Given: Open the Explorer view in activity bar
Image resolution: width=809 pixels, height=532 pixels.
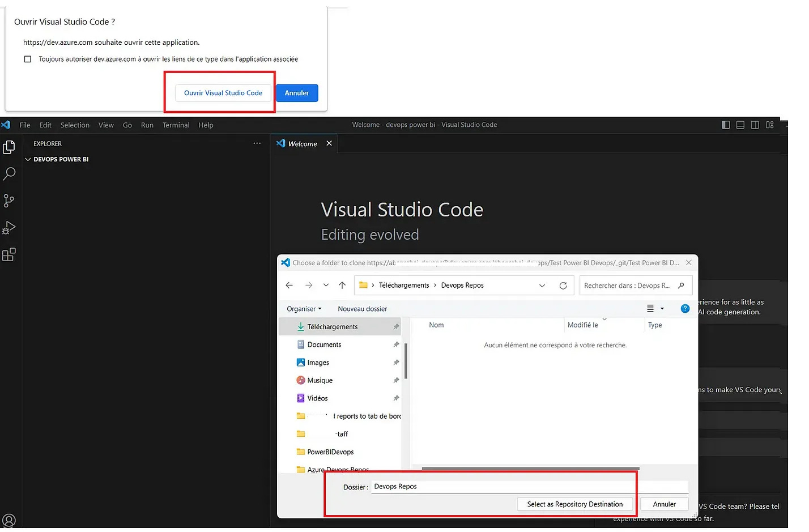Looking at the screenshot, I should [9, 147].
